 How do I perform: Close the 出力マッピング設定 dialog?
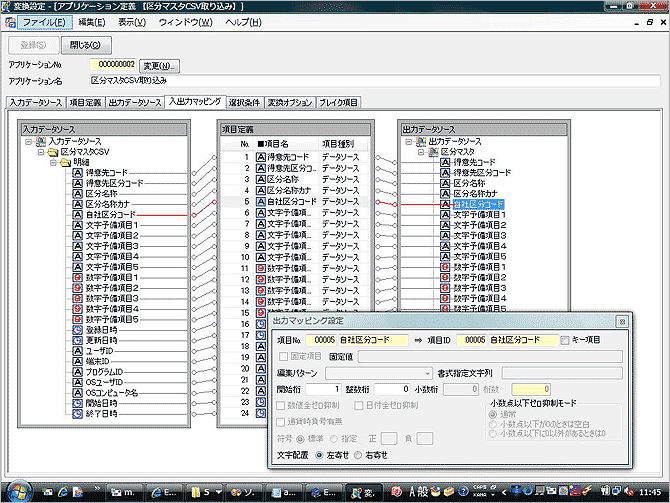point(622,321)
